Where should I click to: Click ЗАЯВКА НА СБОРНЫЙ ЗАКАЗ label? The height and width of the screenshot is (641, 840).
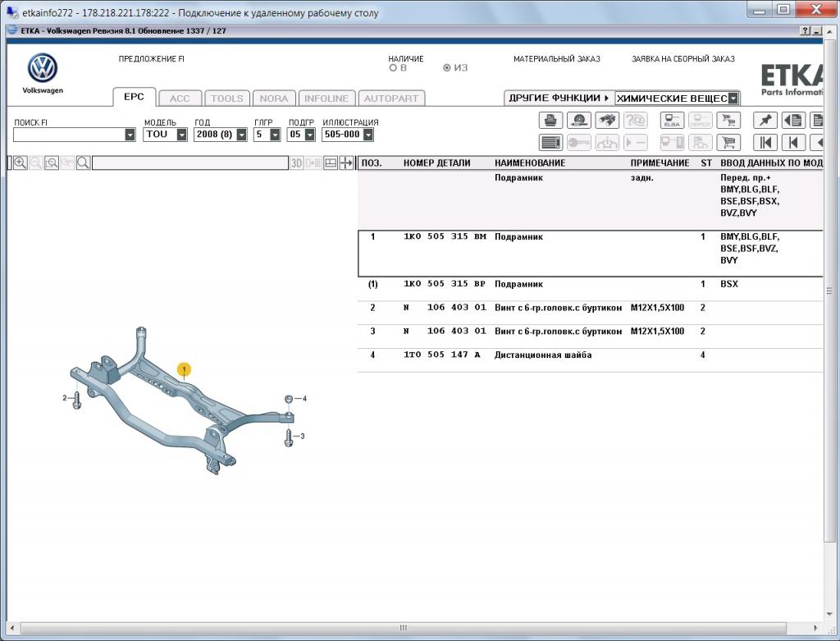(683, 59)
